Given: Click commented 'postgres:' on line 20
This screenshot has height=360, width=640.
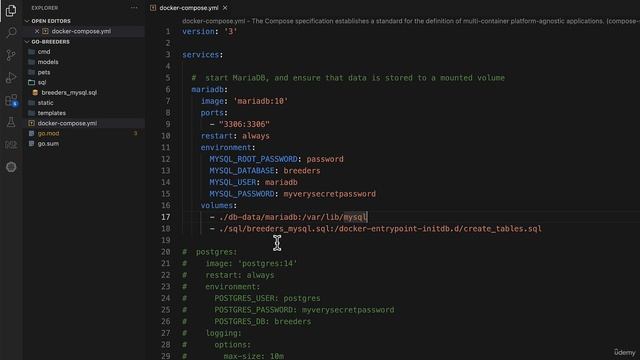Looking at the screenshot, I should pyautogui.click(x=216, y=252).
